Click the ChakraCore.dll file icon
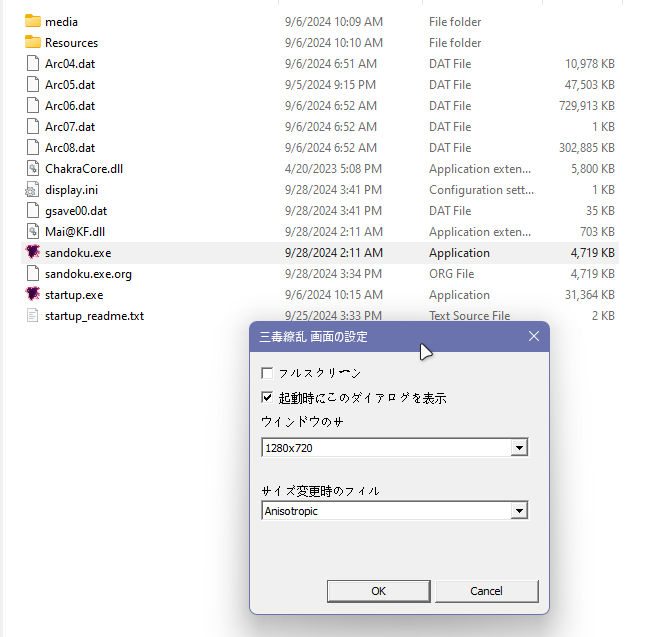Image resolution: width=649 pixels, height=637 pixels. [32, 169]
